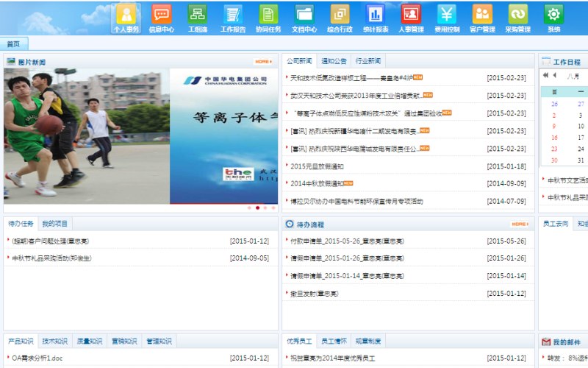The width and height of the screenshot is (588, 368).
Task: Open the 付款申请单_2015-05-26 workflow item
Action: coord(347,241)
